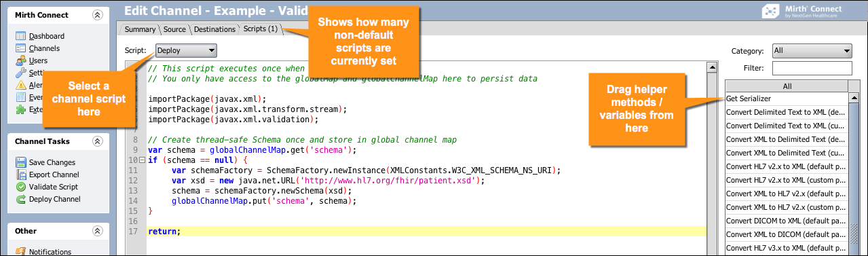Click the importPackage(javax.xml.validation) code line
The width and height of the screenshot is (868, 256).
233,119
